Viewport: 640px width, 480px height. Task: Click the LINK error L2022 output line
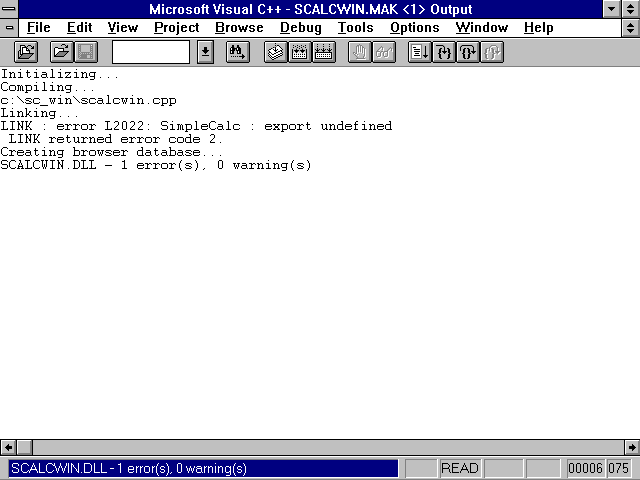tap(196, 126)
